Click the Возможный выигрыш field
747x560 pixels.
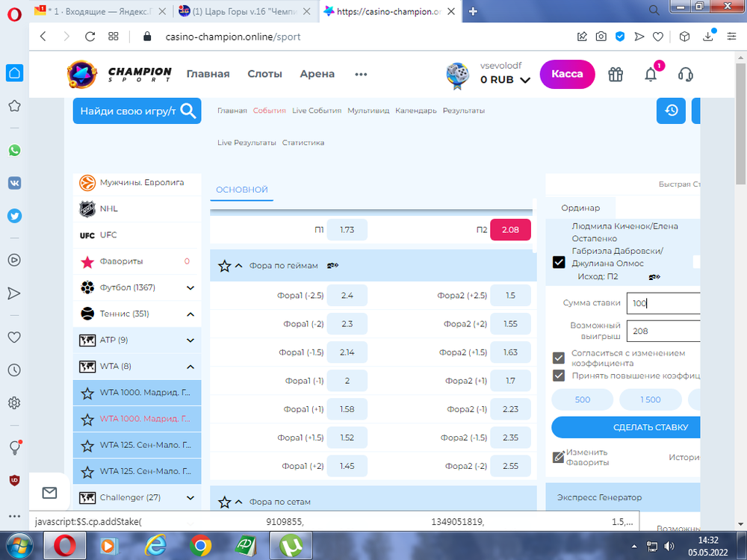[663, 331]
